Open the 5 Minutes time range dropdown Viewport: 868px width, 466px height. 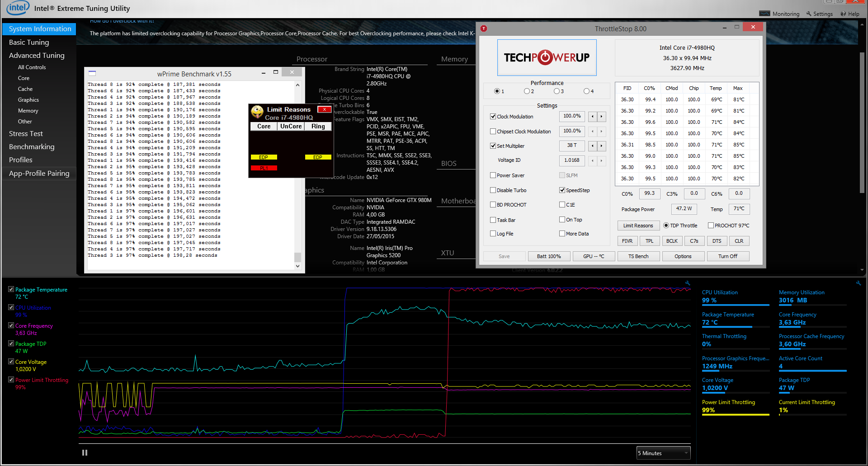[x=663, y=453]
